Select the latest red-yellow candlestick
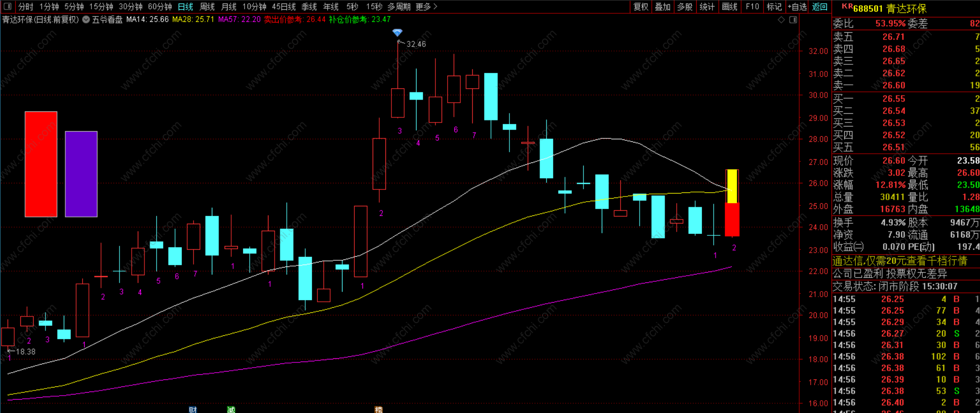 click(732, 203)
